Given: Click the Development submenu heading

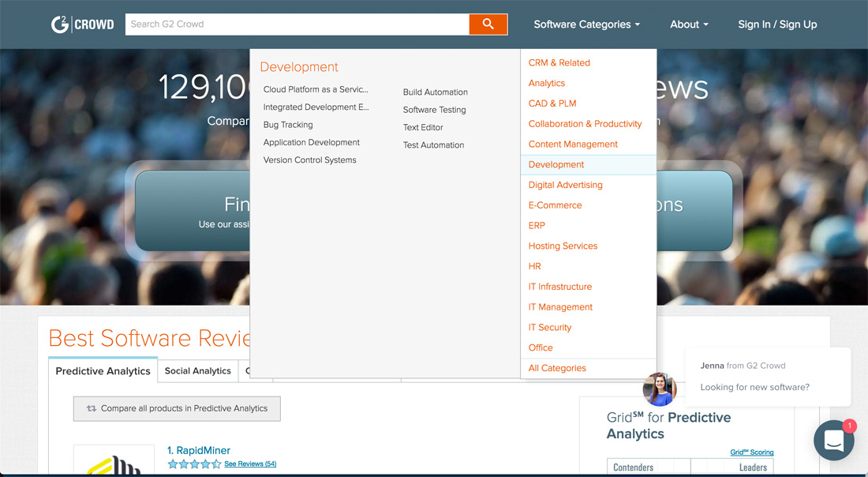Looking at the screenshot, I should (299, 67).
